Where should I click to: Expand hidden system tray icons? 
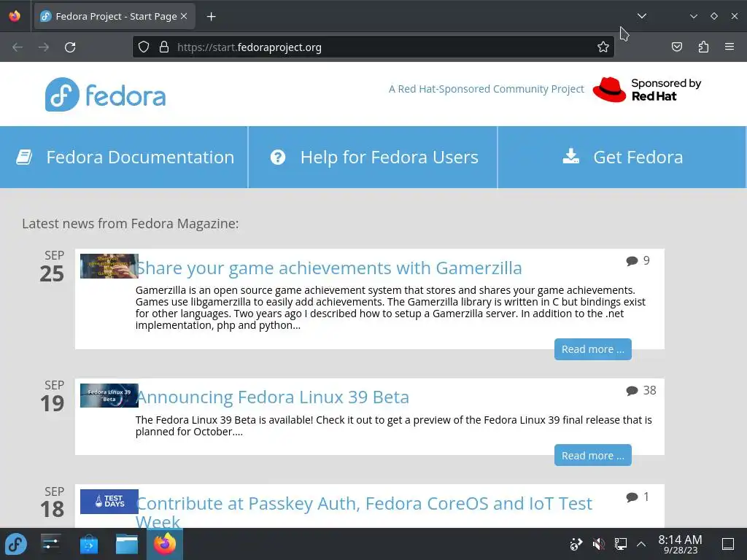click(641, 544)
